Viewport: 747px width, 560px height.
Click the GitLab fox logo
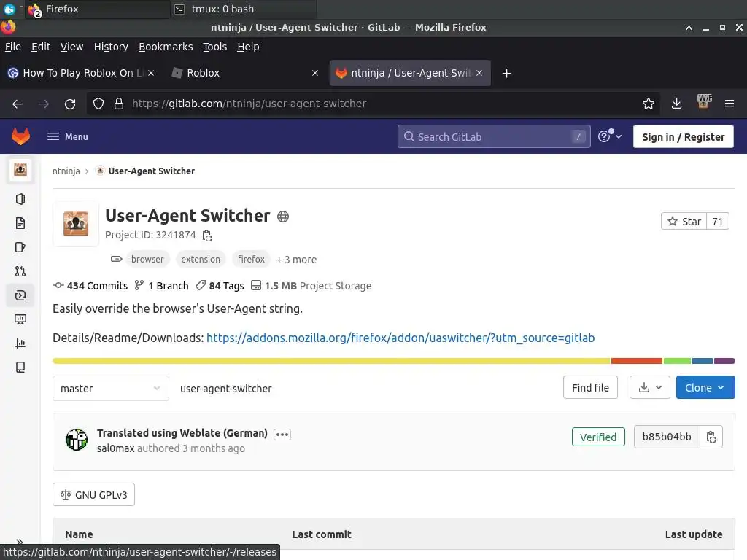click(20, 136)
